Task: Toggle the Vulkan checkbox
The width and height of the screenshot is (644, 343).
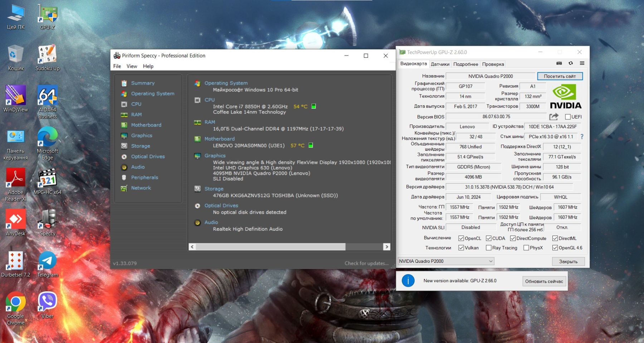Action: pos(461,248)
